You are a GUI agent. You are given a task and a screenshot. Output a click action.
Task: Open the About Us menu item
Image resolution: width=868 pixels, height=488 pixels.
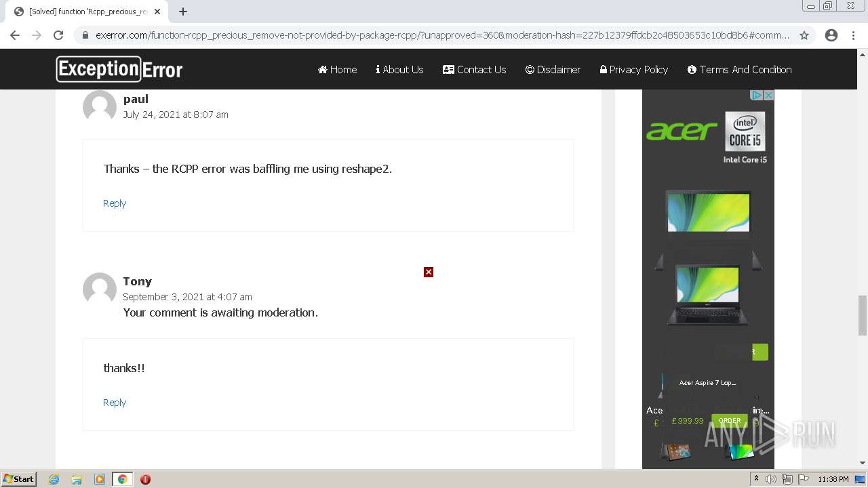(400, 69)
